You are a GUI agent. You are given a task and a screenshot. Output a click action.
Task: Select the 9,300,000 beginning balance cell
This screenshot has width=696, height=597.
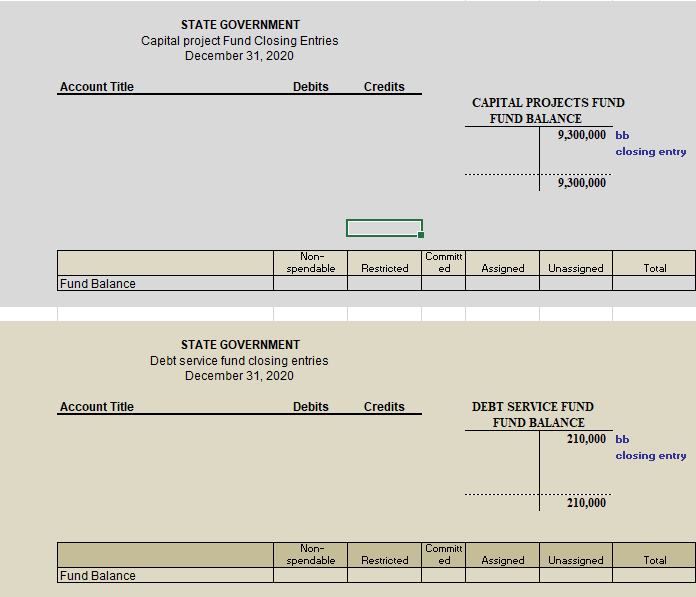click(x=582, y=135)
